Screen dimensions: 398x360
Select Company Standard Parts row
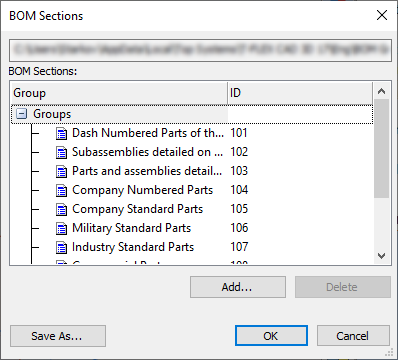coord(192,209)
